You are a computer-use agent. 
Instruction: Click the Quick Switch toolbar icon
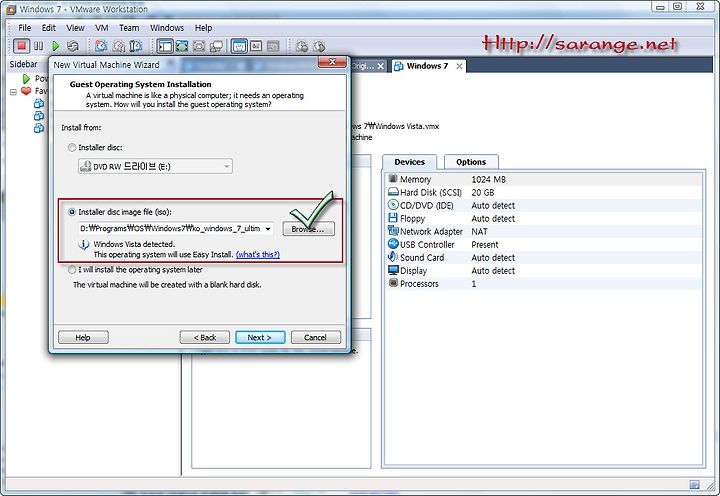tap(199, 46)
